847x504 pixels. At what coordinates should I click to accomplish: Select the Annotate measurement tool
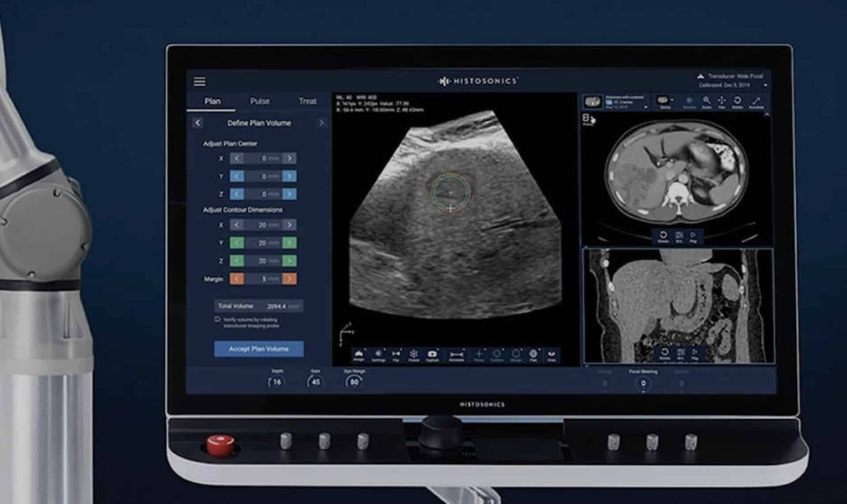point(456,355)
